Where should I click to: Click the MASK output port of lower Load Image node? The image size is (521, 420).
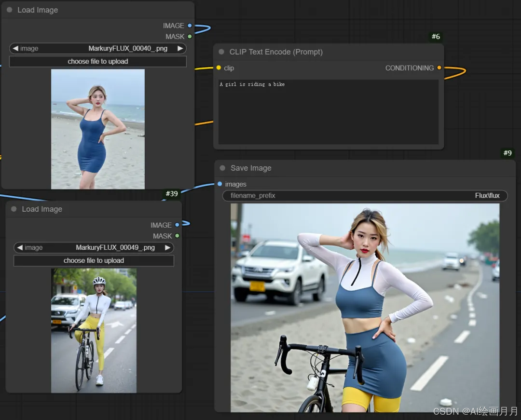click(177, 236)
